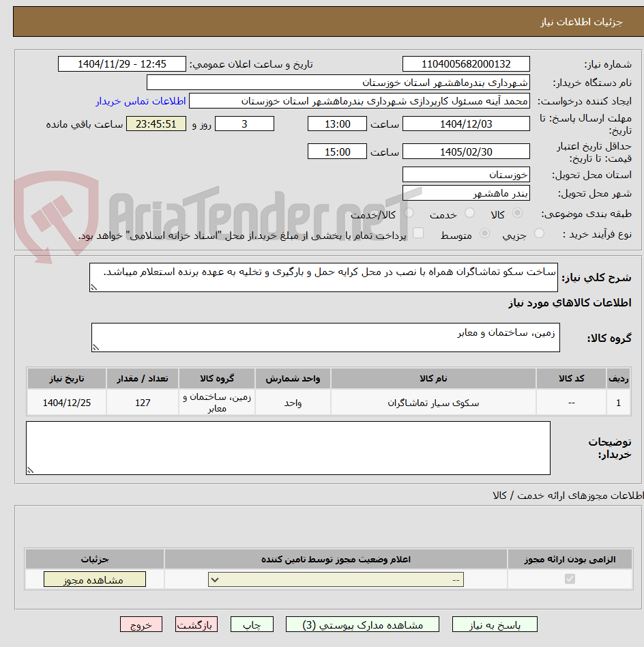Click the زمین، ساختمان و معابر table cell
The image size is (644, 647).
click(x=217, y=402)
